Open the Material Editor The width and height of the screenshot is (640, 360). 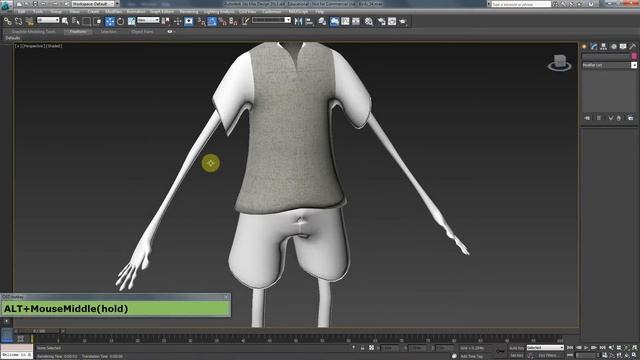point(369,21)
